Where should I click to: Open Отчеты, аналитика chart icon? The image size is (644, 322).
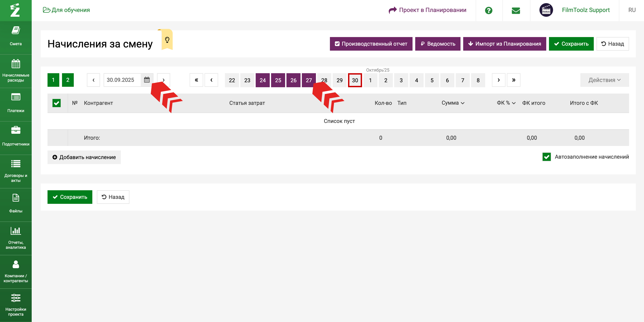click(x=15, y=231)
